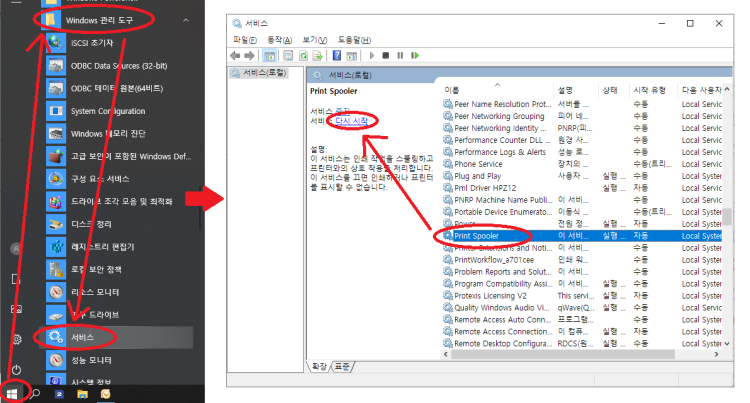
Task: Open 서비스 in the start menu
Action: pyautogui.click(x=120, y=338)
